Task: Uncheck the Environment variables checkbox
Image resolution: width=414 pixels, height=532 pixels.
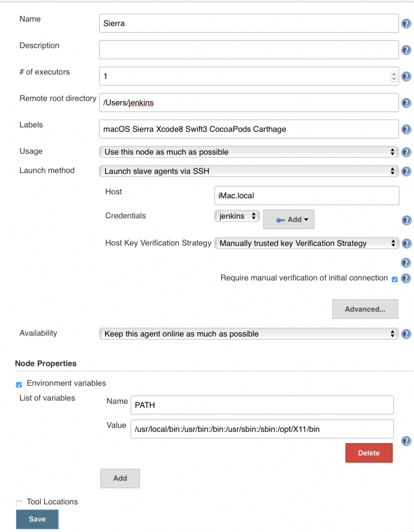Action: pos(19,384)
